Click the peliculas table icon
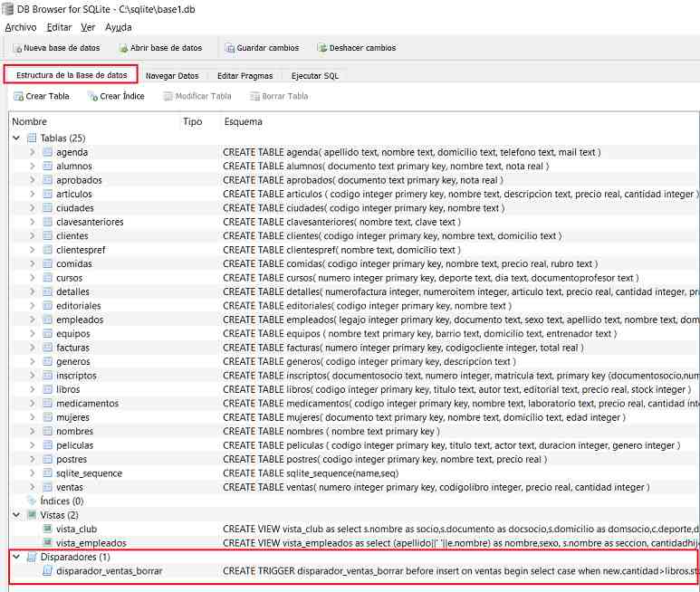Viewport: 700px width, 592px height. point(48,445)
